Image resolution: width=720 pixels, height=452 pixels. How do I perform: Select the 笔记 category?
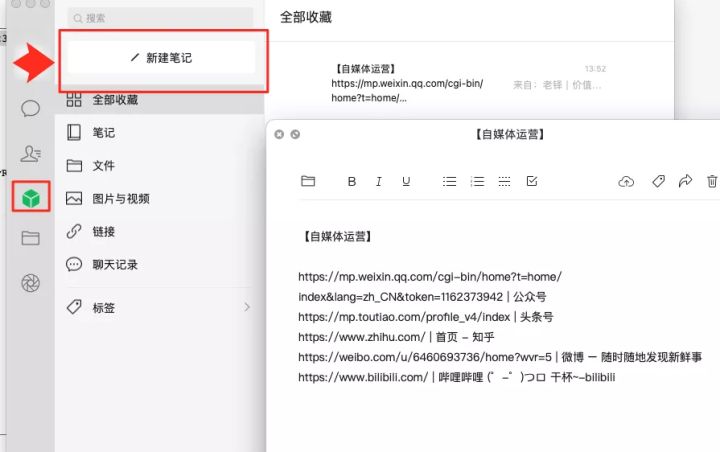coord(159,133)
